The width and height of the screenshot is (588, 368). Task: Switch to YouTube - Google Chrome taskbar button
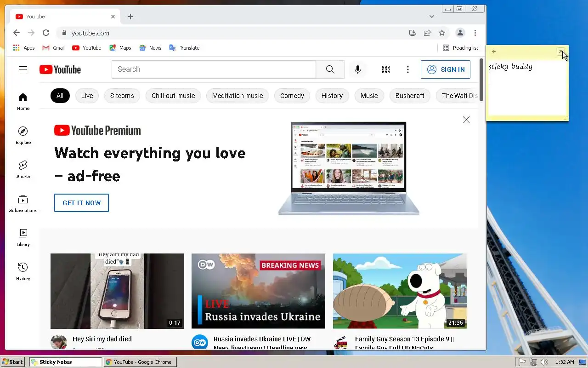[140, 362]
